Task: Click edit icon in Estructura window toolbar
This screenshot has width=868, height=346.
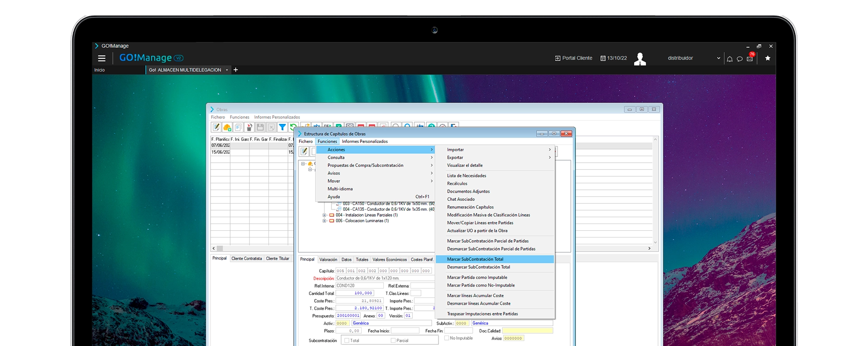Action: (x=304, y=151)
